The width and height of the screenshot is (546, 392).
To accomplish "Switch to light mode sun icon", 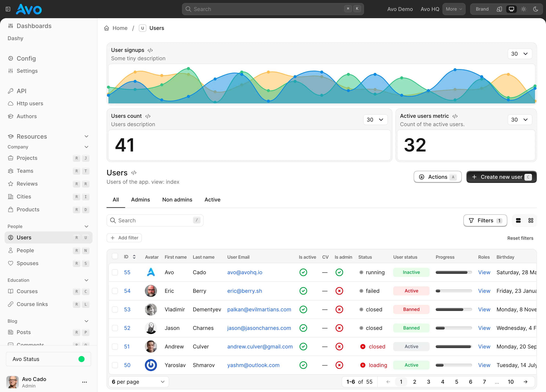I will 524,9.
